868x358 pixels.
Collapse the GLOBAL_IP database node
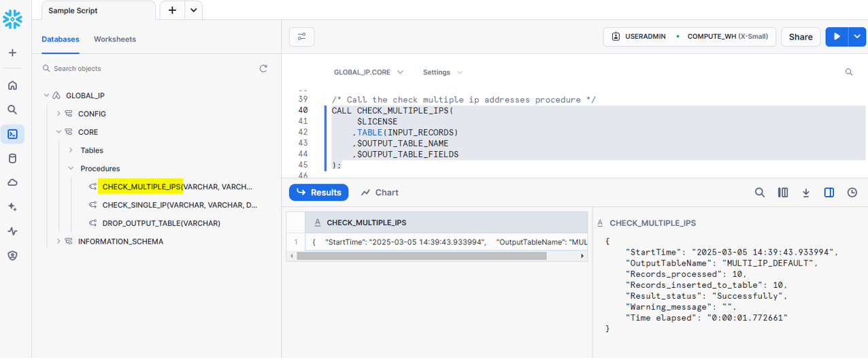tap(46, 96)
